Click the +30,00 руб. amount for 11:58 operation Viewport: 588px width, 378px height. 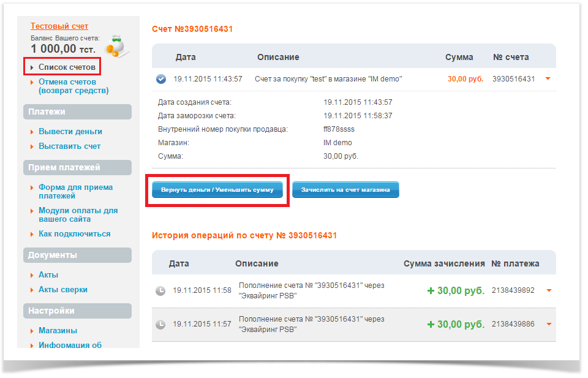click(x=456, y=290)
